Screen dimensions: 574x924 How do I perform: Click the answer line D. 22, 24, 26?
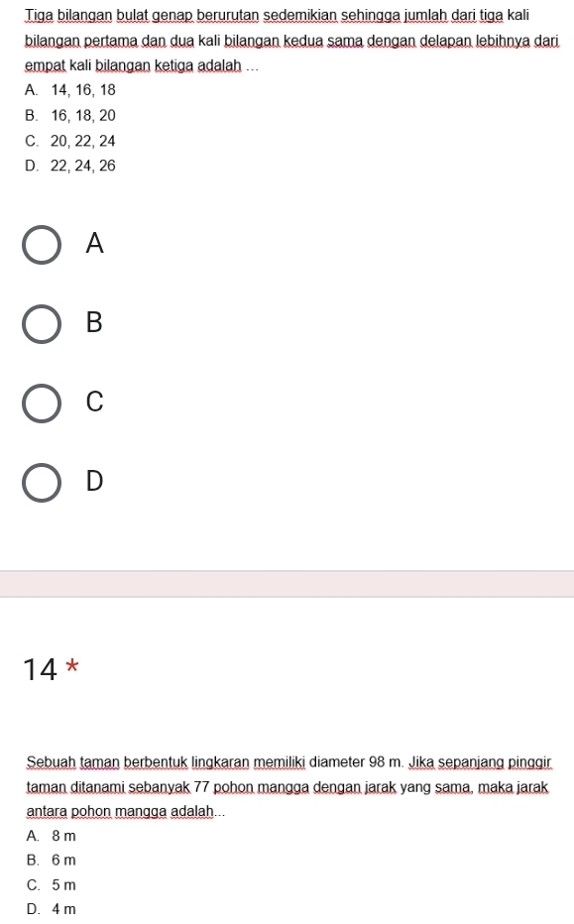(x=70, y=166)
